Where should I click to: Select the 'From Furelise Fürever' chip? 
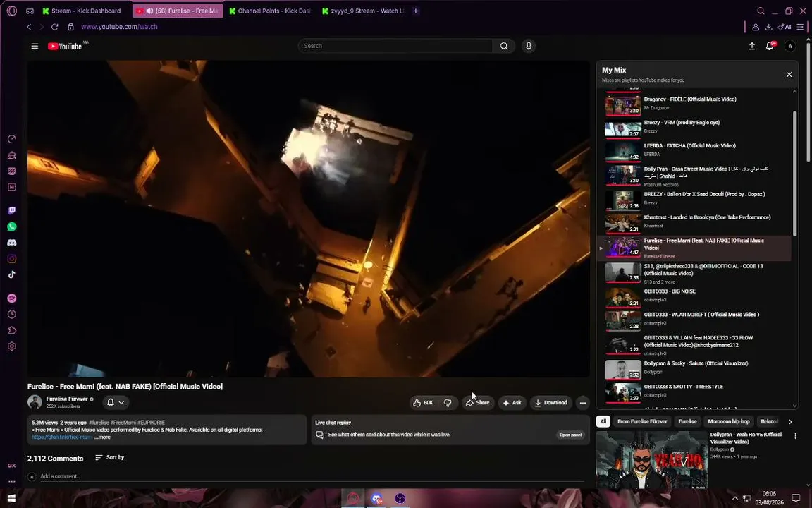click(x=642, y=421)
